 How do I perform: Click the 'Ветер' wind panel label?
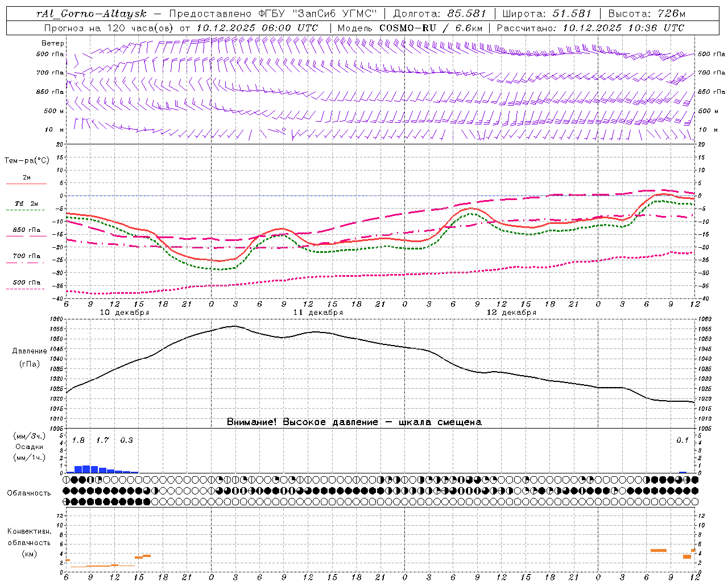coord(53,43)
